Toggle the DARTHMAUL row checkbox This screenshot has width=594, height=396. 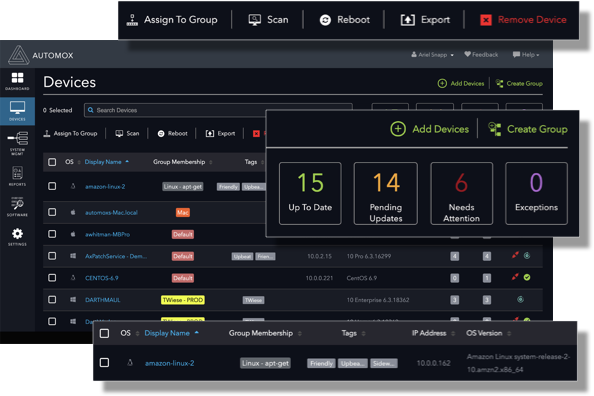click(52, 299)
